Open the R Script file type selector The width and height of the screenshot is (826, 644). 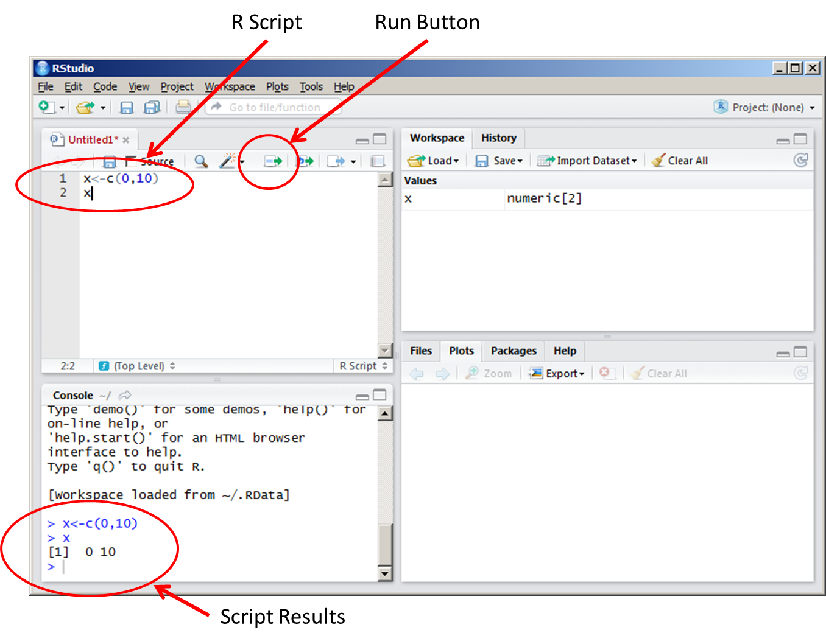(363, 366)
